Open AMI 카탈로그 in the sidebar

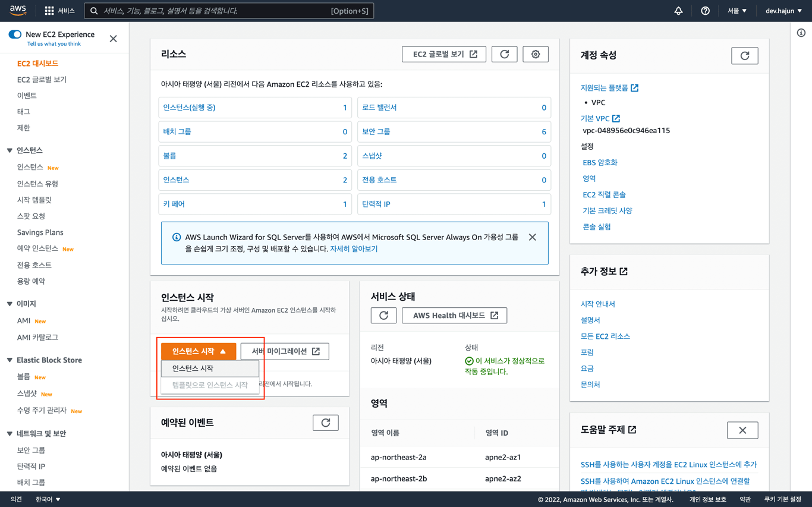pyautogui.click(x=37, y=337)
